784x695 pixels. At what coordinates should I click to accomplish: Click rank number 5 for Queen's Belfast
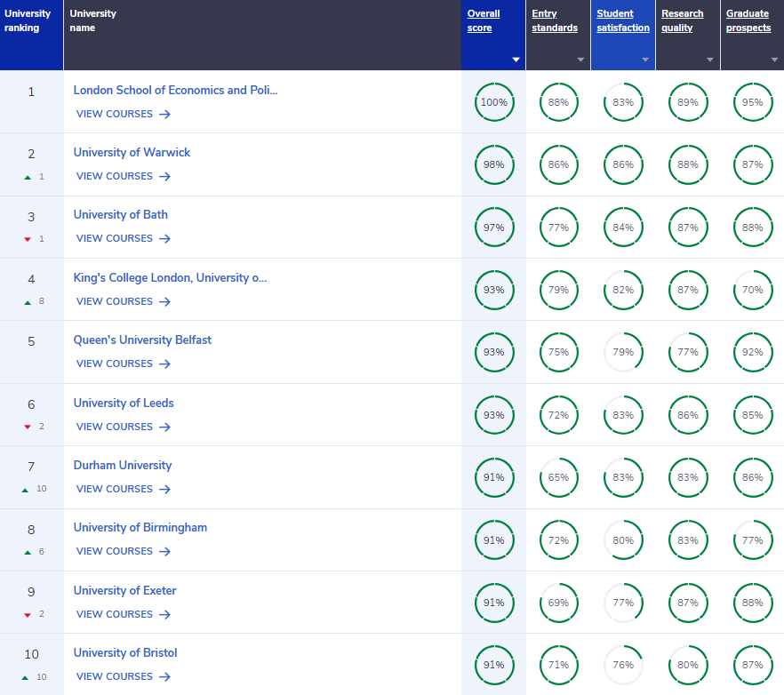click(31, 341)
